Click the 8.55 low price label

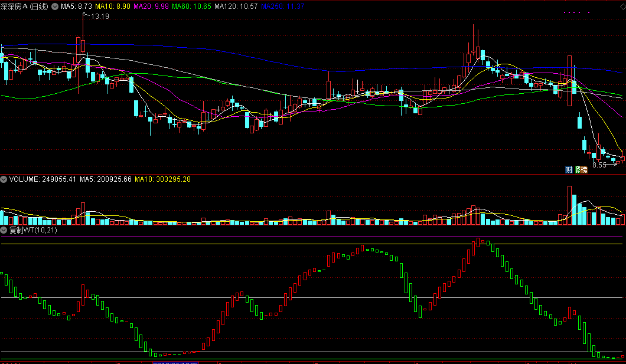coord(599,165)
